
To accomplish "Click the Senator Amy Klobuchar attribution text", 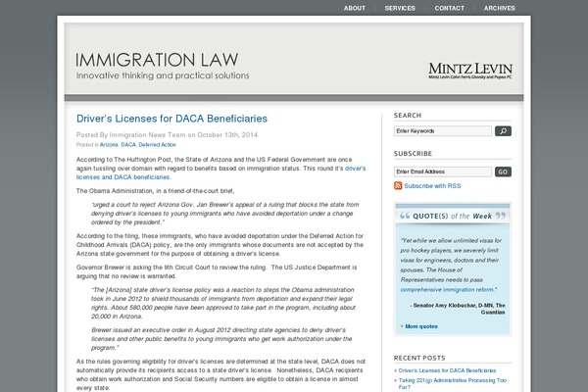I will coord(458,309).
